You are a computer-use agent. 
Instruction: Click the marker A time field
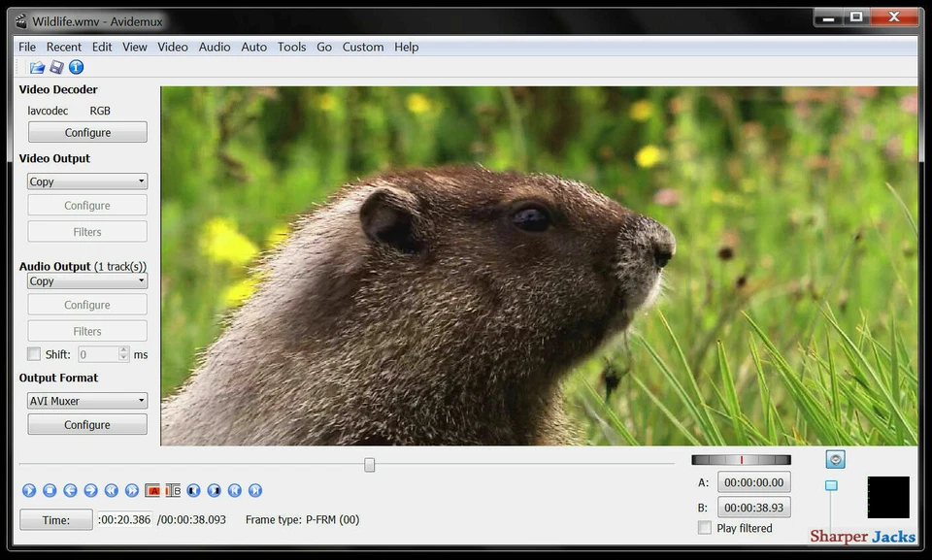(x=753, y=481)
